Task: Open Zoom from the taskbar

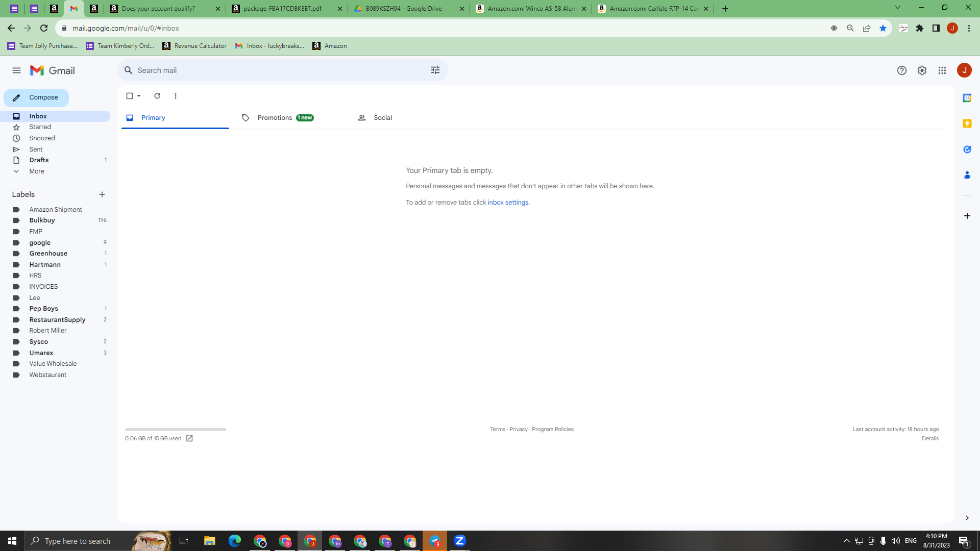Action: click(x=460, y=541)
